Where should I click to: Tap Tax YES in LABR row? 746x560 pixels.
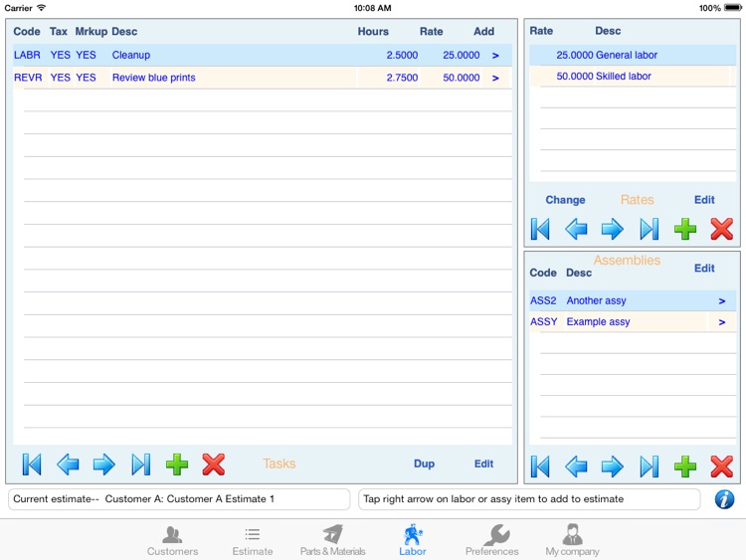60,55
